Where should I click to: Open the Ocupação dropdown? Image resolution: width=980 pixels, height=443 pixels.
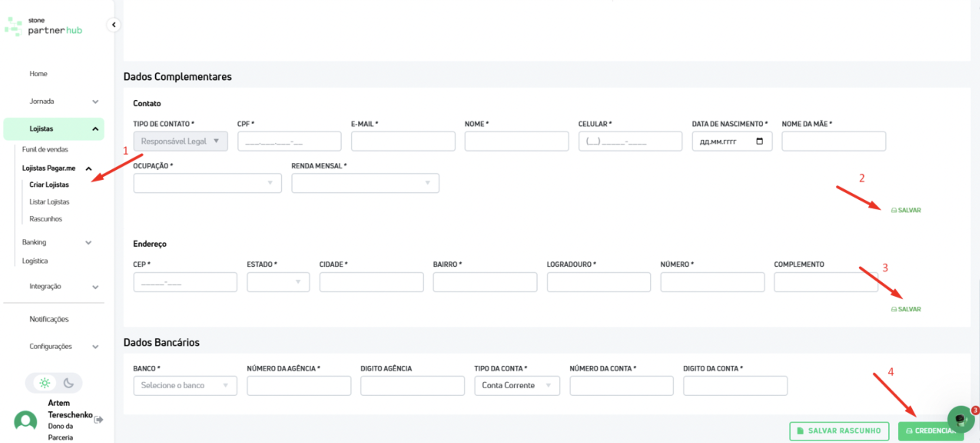point(207,183)
